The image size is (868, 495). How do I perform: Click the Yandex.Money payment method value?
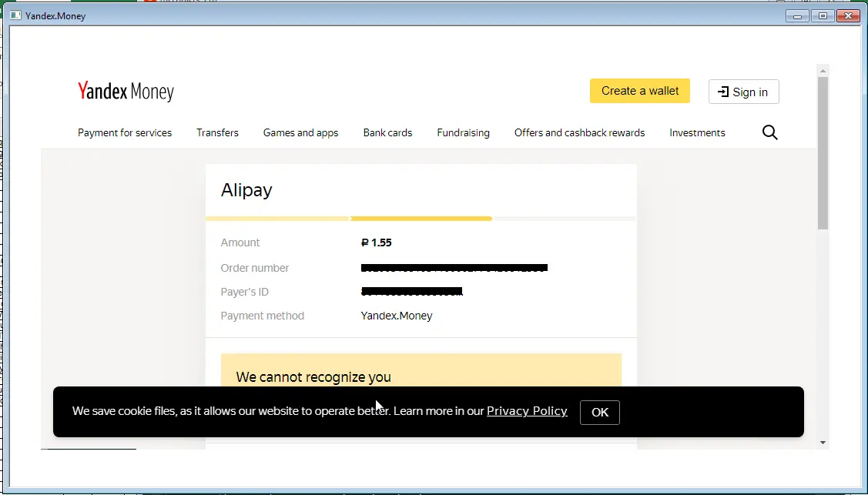tap(397, 316)
